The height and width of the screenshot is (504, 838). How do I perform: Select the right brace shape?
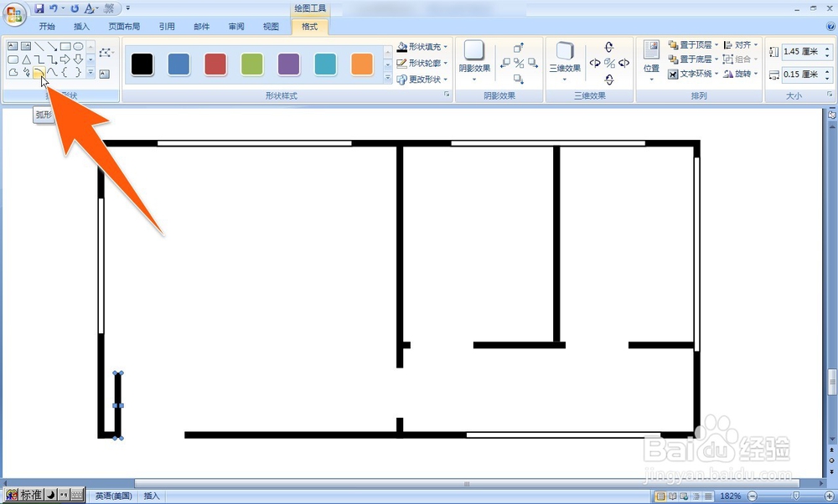[78, 72]
